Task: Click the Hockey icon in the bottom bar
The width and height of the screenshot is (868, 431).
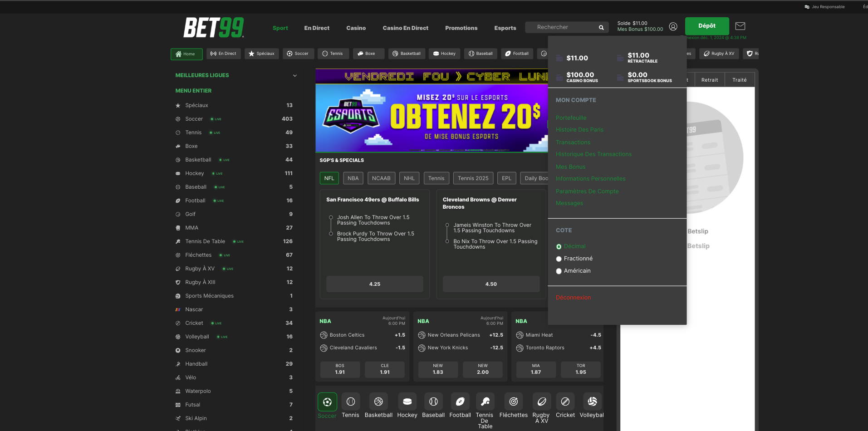Action: (x=407, y=402)
